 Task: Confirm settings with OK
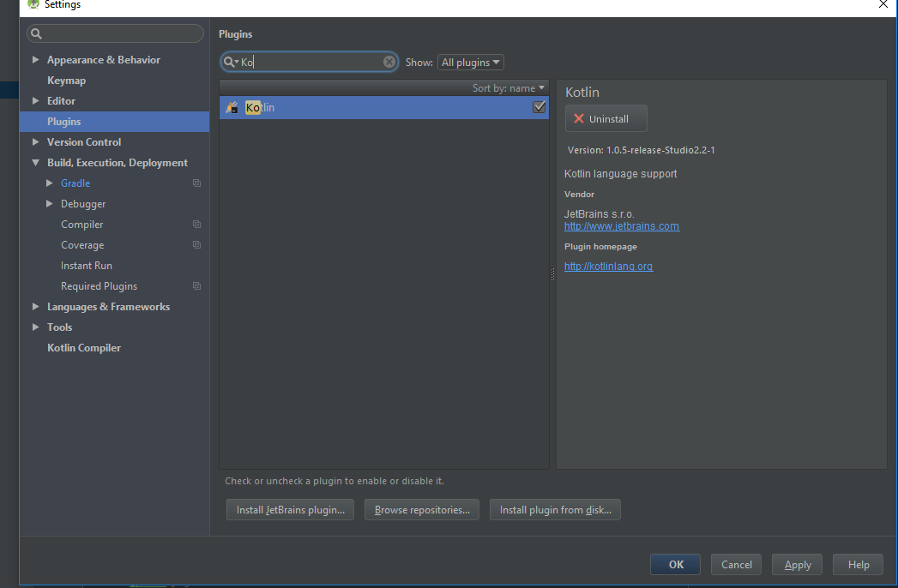[x=675, y=565]
